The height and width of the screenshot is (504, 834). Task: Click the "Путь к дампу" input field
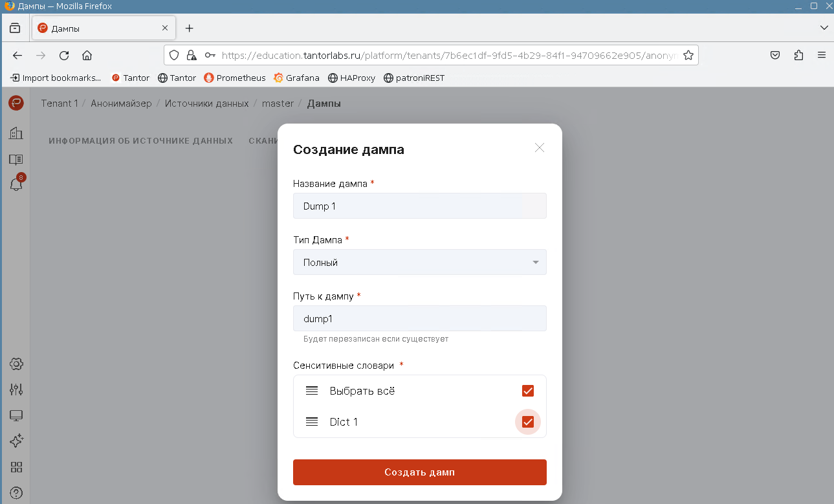pyautogui.click(x=419, y=318)
